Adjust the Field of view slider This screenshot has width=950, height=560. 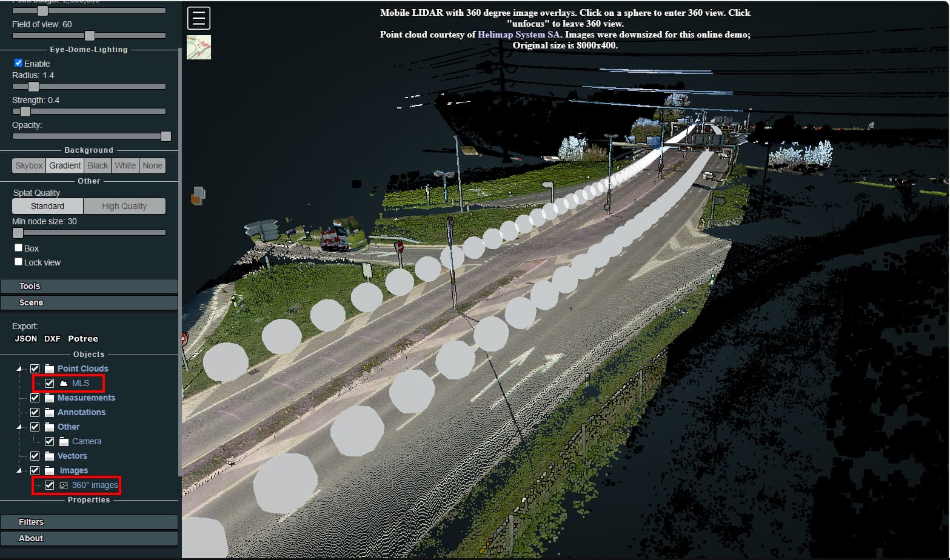click(89, 35)
